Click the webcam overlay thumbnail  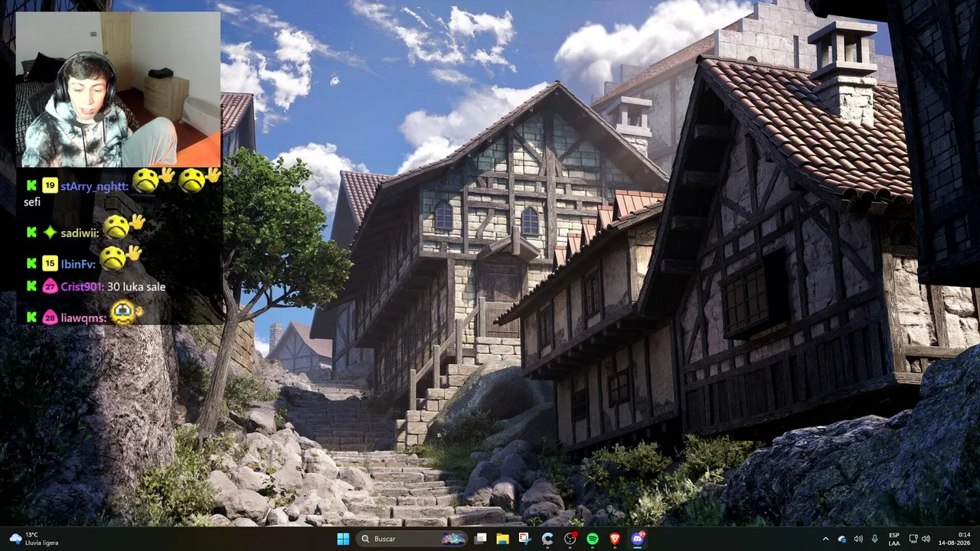coord(119,90)
